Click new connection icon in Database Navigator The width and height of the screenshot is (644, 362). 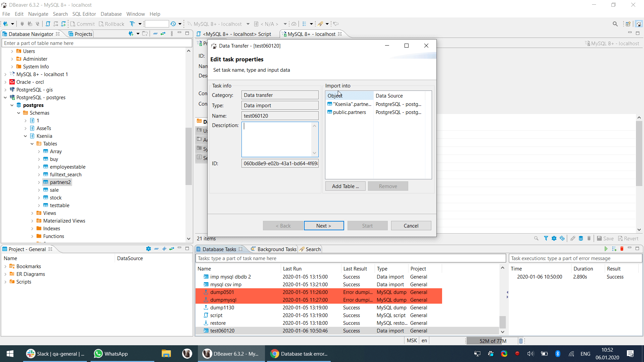click(131, 34)
